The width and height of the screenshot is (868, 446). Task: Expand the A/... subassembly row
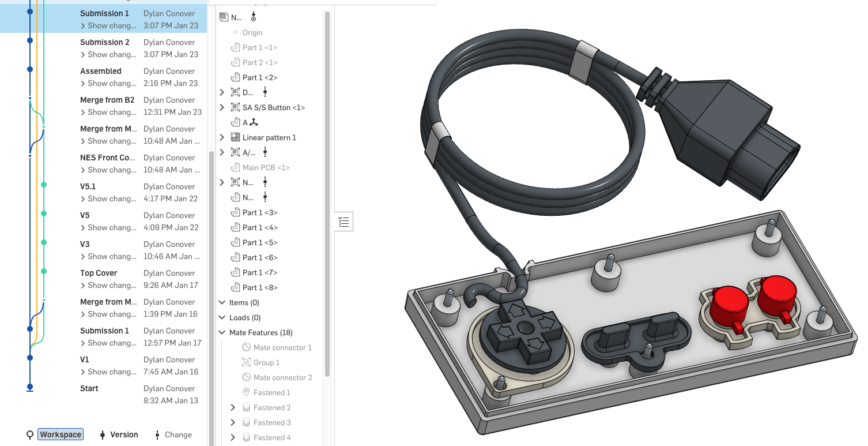[x=222, y=152]
